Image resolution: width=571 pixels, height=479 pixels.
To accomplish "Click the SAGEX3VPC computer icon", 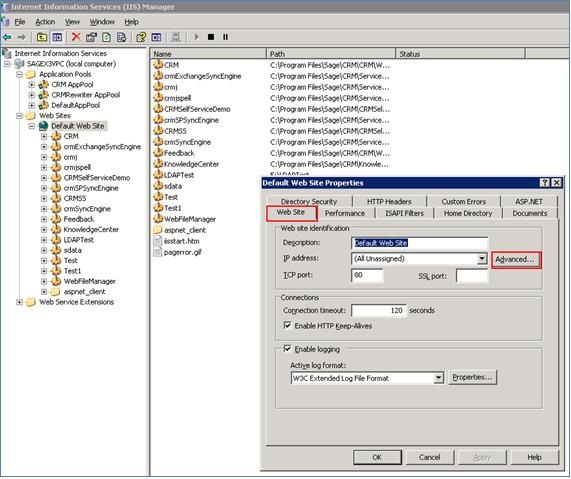I will coord(19,64).
